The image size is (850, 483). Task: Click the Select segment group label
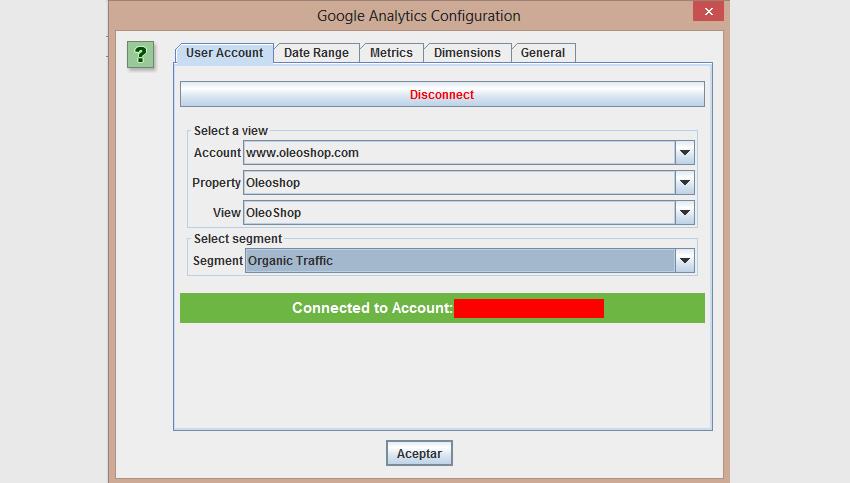point(238,239)
